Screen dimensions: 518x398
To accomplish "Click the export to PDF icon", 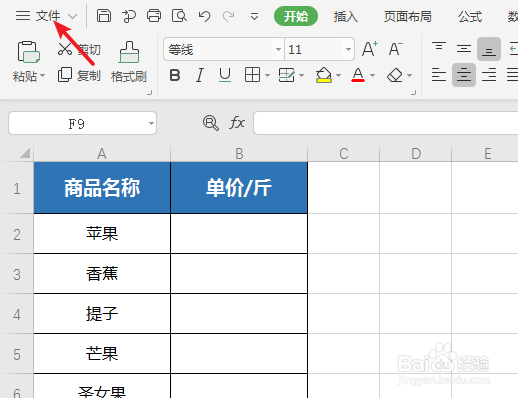I will click(129, 16).
